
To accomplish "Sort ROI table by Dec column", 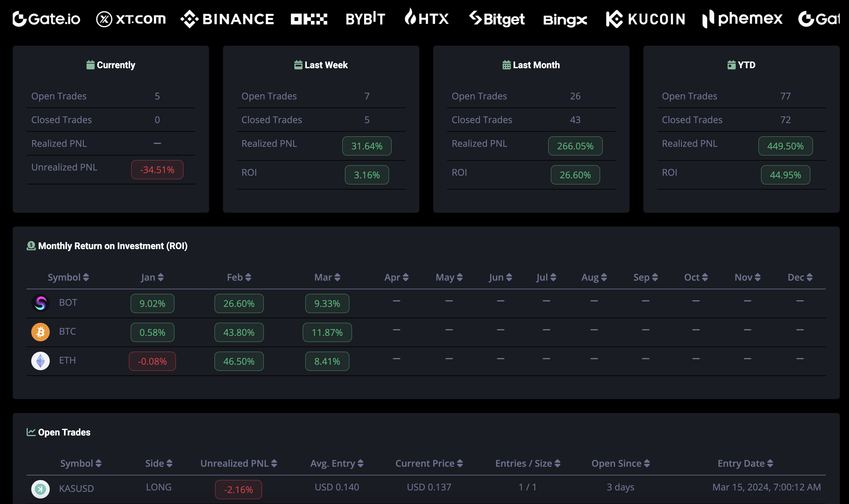I will [x=800, y=277].
